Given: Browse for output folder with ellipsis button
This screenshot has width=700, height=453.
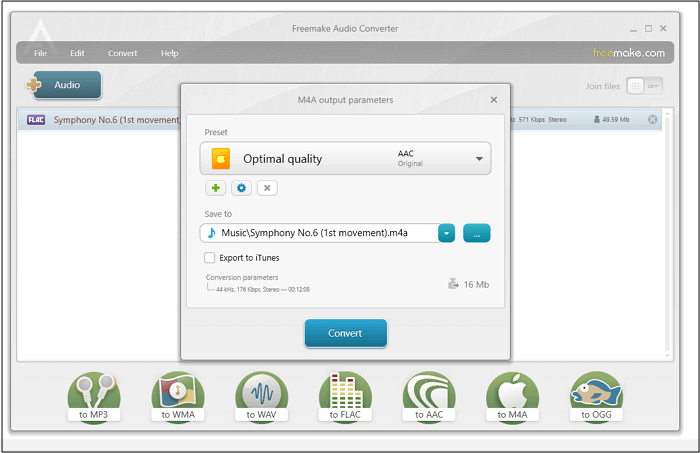Looking at the screenshot, I should pos(477,233).
